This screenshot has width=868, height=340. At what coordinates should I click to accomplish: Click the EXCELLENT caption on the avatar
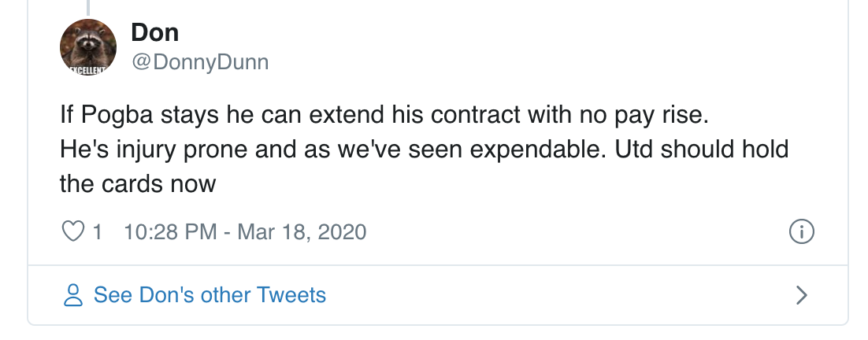point(88,70)
